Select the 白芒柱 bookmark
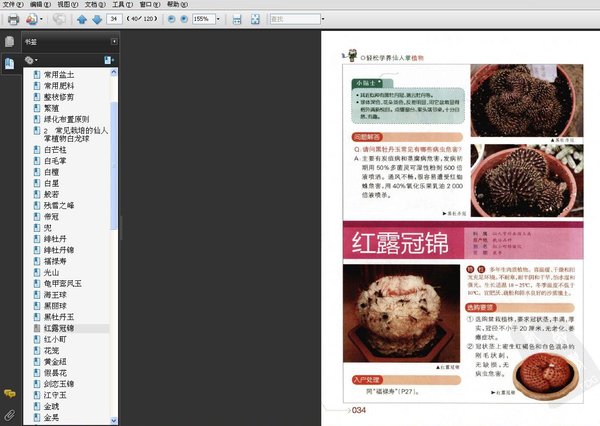The image size is (600, 426). pyautogui.click(x=55, y=150)
